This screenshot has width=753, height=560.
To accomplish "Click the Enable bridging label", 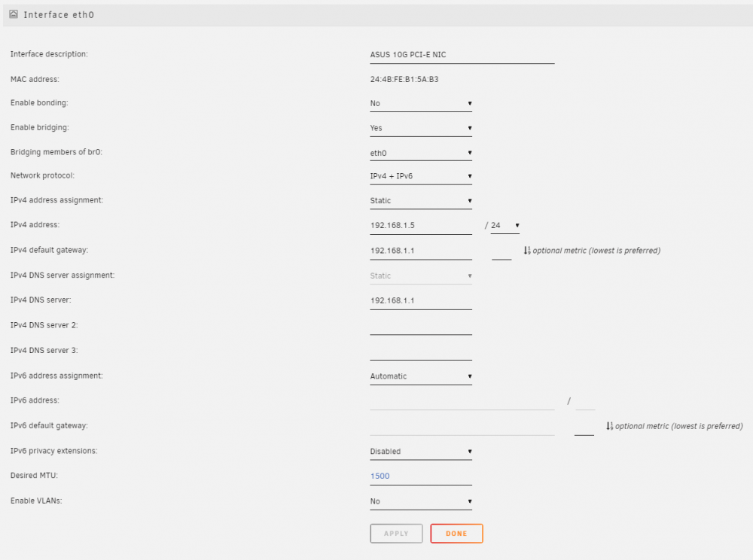I will [40, 128].
